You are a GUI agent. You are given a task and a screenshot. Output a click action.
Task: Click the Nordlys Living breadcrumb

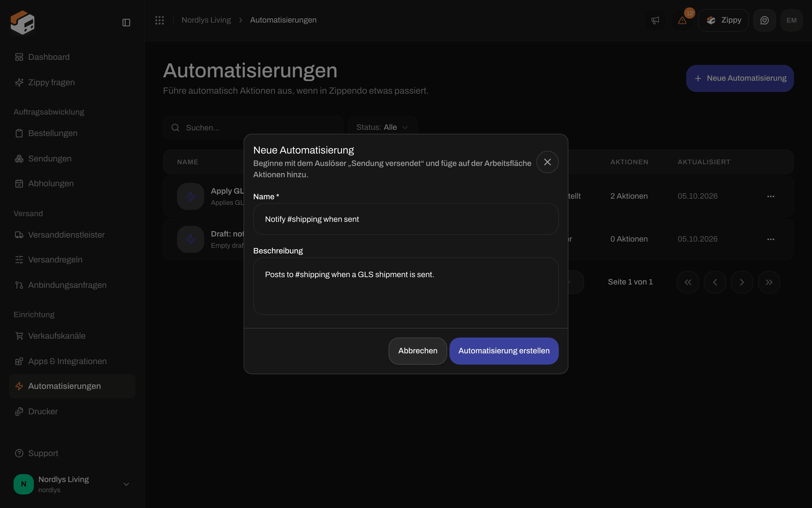(x=206, y=20)
